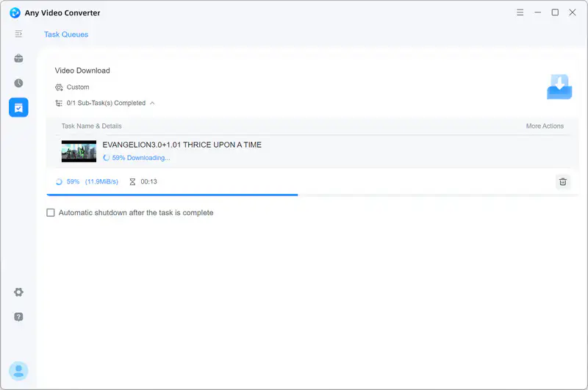Click the hourglass remaining time icon
The image size is (588, 390).
(132, 181)
